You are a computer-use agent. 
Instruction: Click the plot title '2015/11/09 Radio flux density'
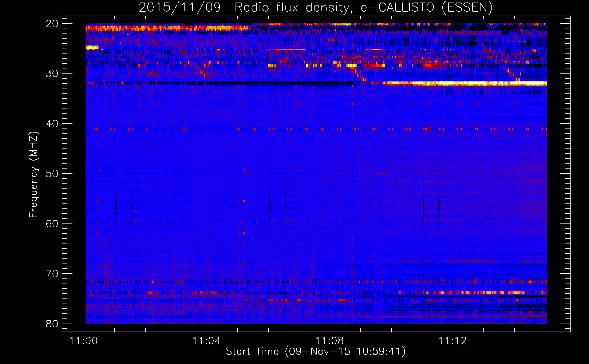pyautogui.click(x=316, y=7)
